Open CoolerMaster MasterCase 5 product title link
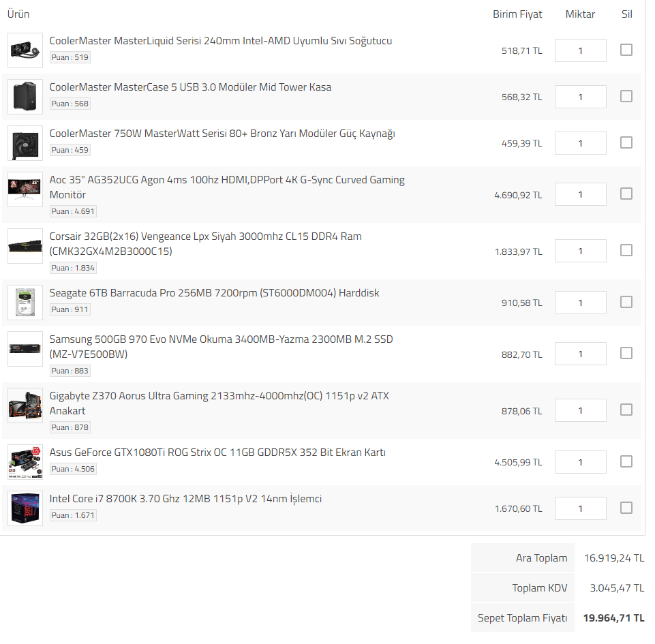655x644 pixels. point(190,87)
